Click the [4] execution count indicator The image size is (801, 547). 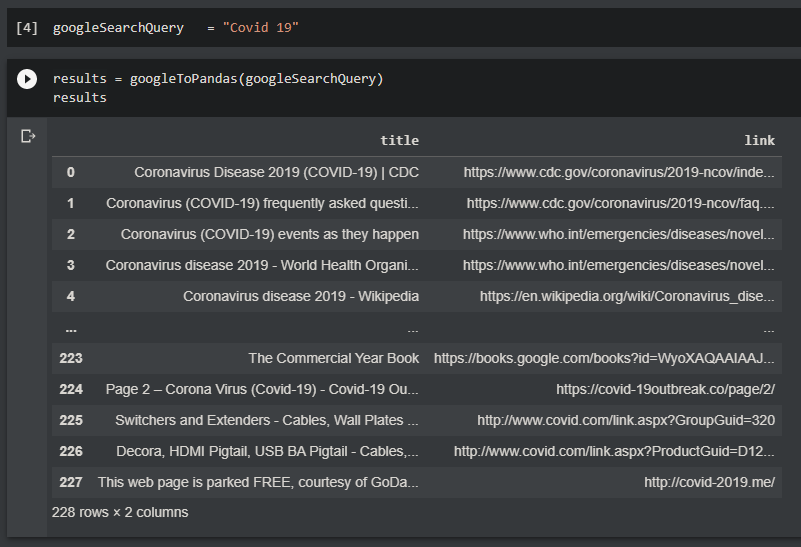[26, 27]
